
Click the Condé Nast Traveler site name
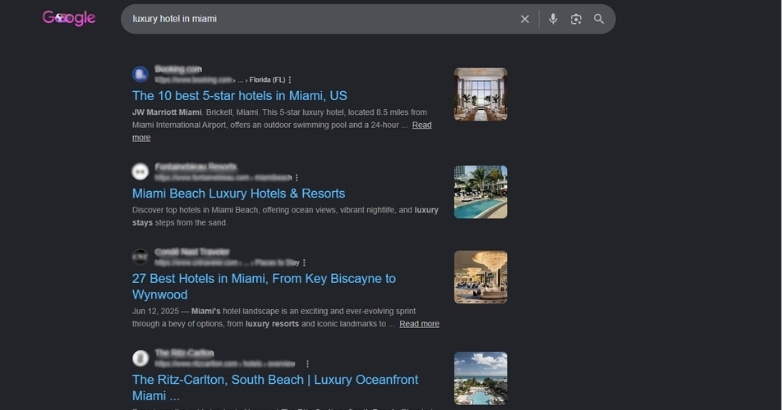(192, 252)
